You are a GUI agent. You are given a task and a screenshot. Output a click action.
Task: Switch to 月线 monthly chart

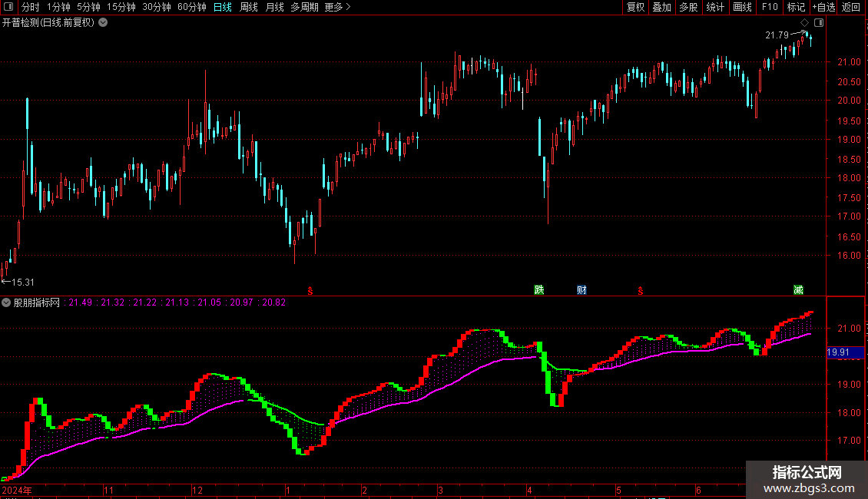(x=274, y=7)
